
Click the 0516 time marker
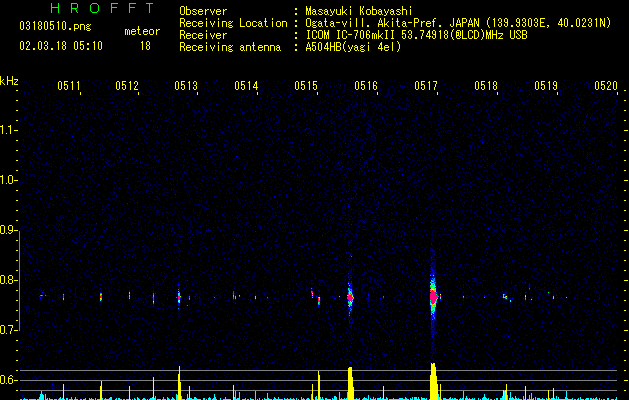point(366,86)
